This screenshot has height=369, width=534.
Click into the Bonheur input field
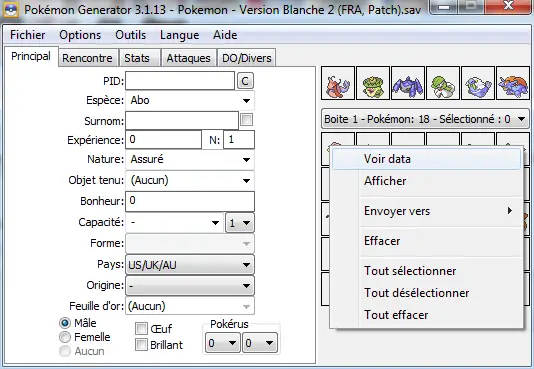click(x=190, y=202)
